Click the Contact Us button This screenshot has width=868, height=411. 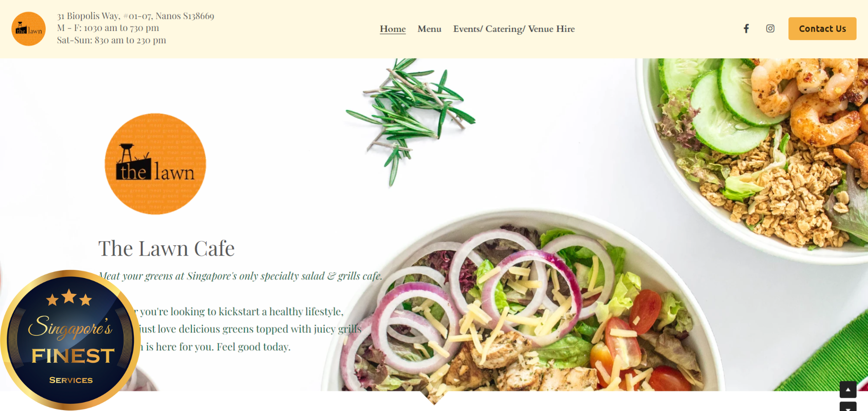click(822, 29)
